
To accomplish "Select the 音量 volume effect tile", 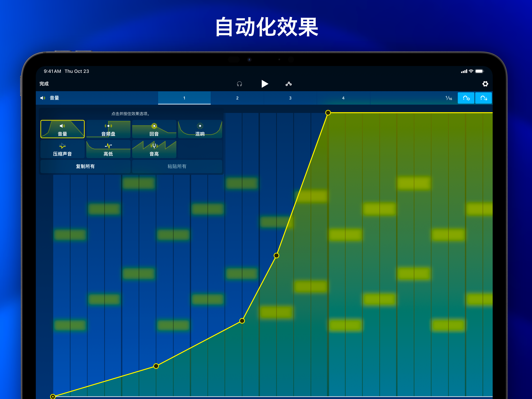I will pyautogui.click(x=63, y=129).
